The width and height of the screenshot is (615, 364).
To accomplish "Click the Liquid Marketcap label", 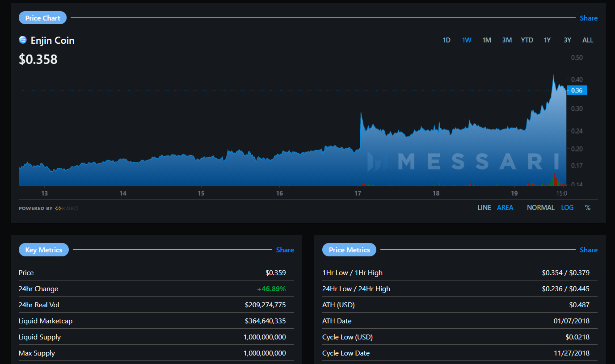I will [x=46, y=321].
